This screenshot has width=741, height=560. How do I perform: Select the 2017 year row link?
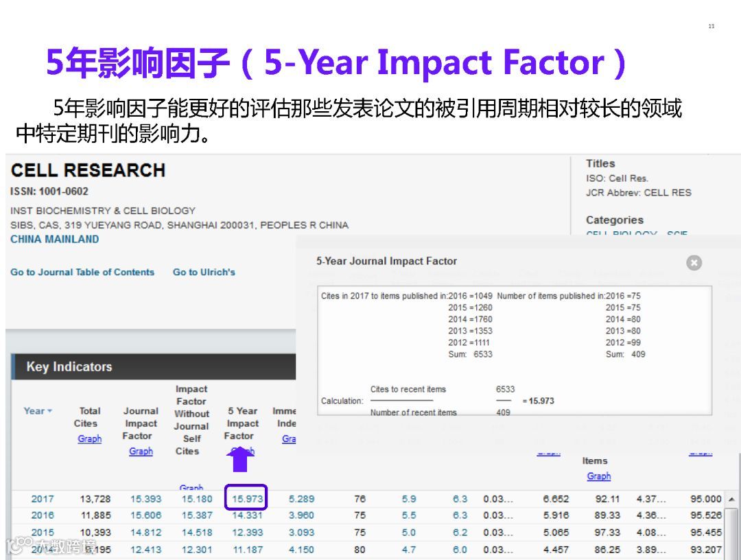click(43, 499)
